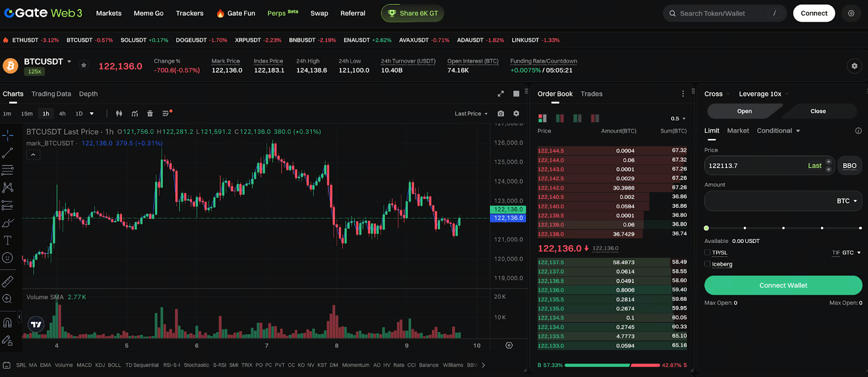Switch to the Close position button
Viewport: 868px width, 377px height.
click(818, 111)
